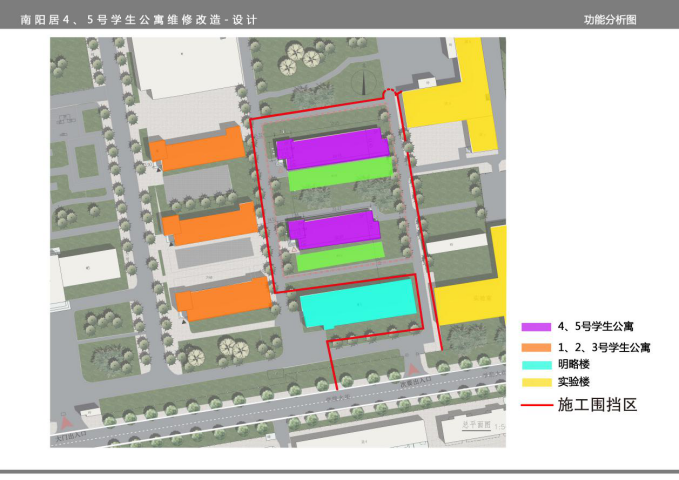Click the orange legend swatch

point(537,346)
